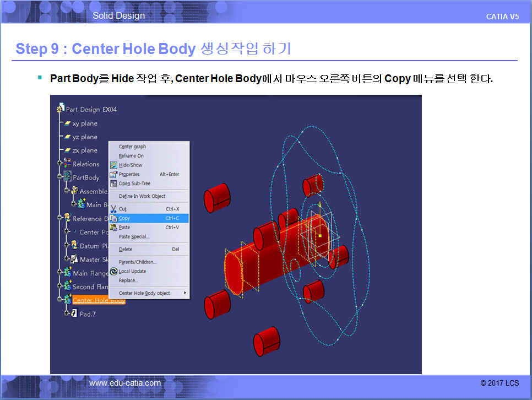Open the www.edu-catia.com link

pyautogui.click(x=125, y=383)
